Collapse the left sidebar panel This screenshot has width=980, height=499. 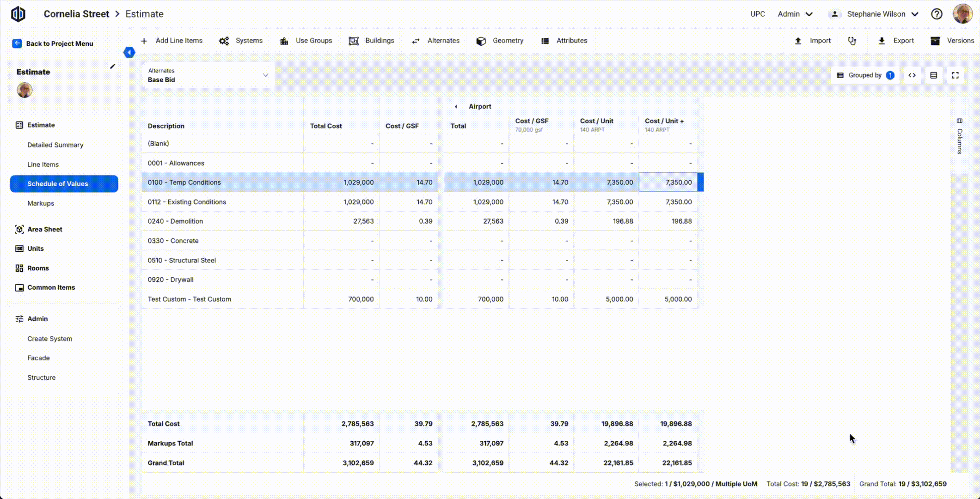[x=129, y=52]
